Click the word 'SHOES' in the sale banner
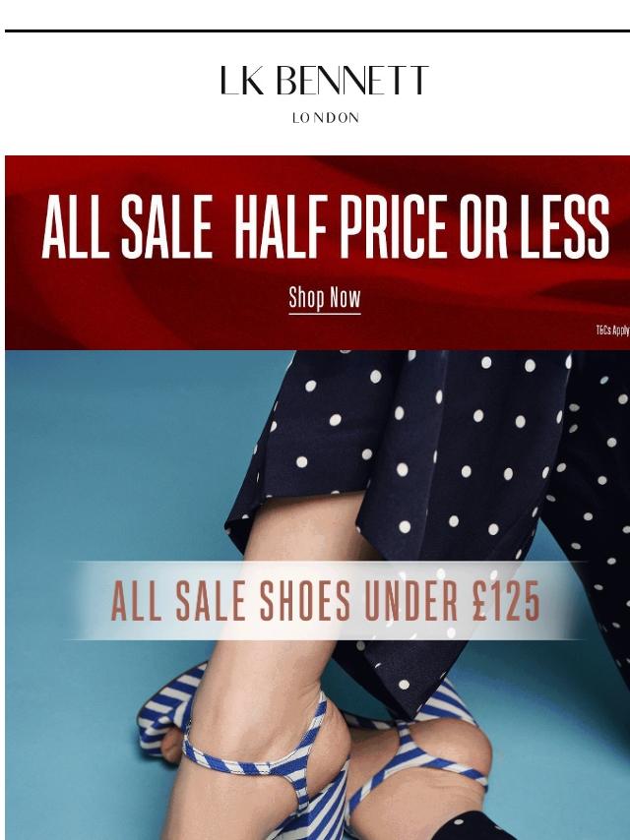 click(x=305, y=601)
